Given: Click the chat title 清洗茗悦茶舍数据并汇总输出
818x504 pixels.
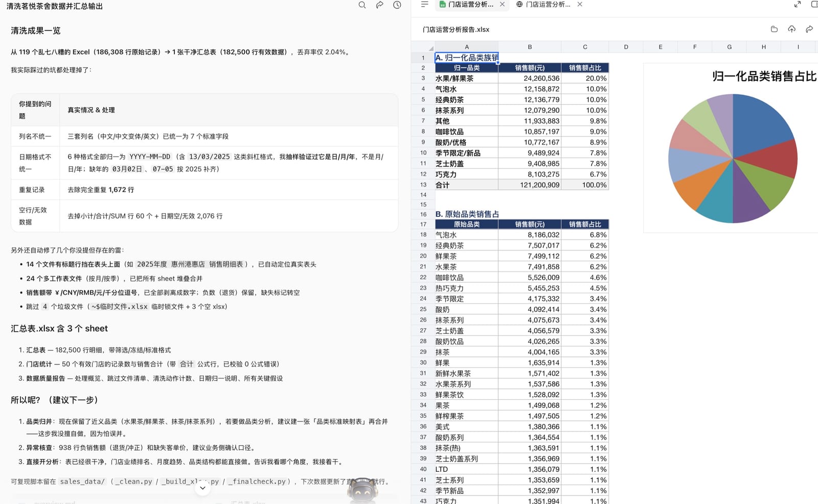Looking at the screenshot, I should (55, 6).
